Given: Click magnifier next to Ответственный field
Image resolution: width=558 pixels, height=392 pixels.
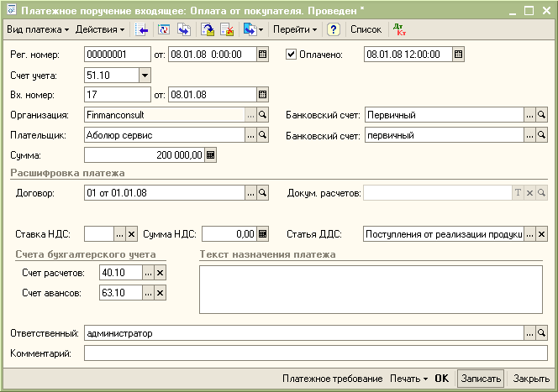Looking at the screenshot, I should 542,333.
